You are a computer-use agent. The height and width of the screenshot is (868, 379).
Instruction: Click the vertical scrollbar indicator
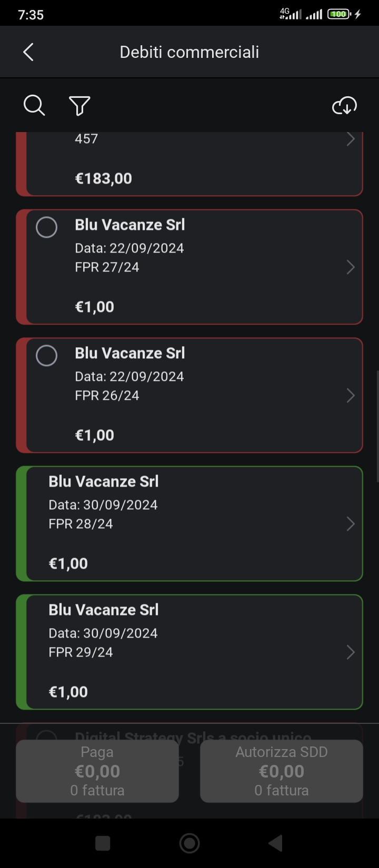[x=377, y=426]
